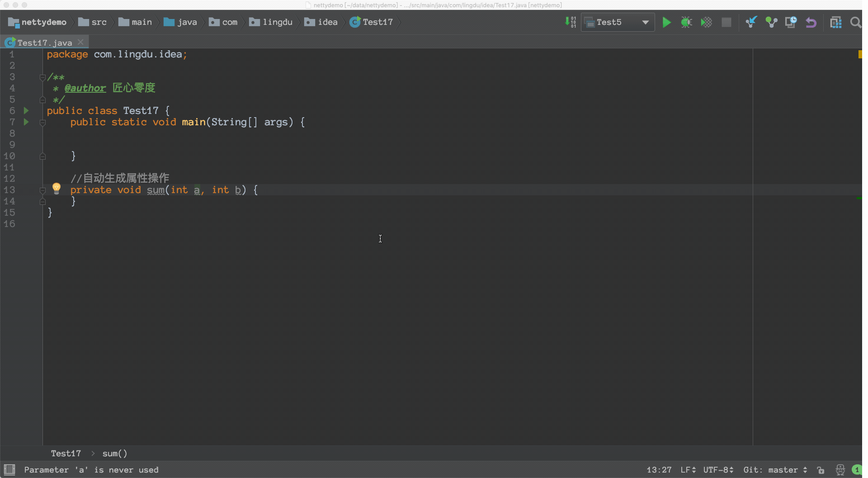Image resolution: width=868 pixels, height=478 pixels.
Task: Open Search Everywhere magnifier icon
Action: click(855, 22)
